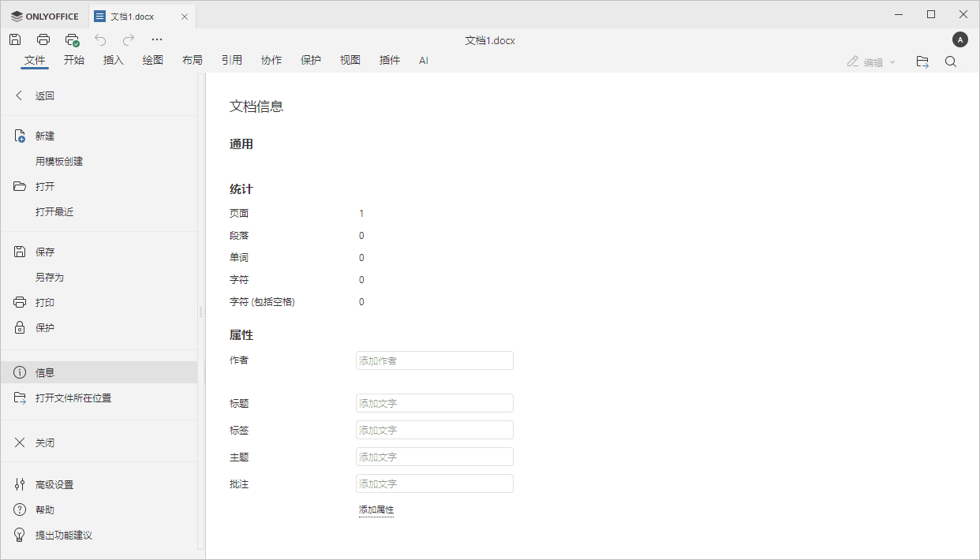
Task: Click the ONLYOFFICE logo
Action: pyautogui.click(x=44, y=16)
